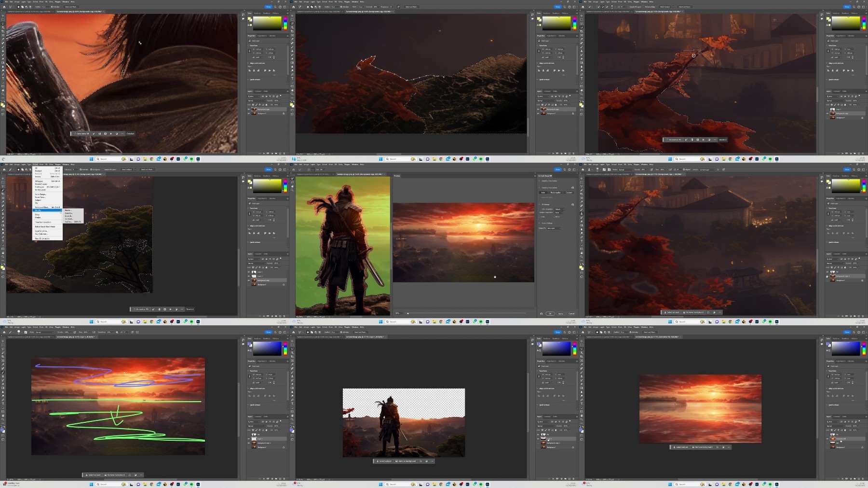Click reset-all icon left of Content-Aware Fill OK
The image size is (868, 488).
click(542, 314)
